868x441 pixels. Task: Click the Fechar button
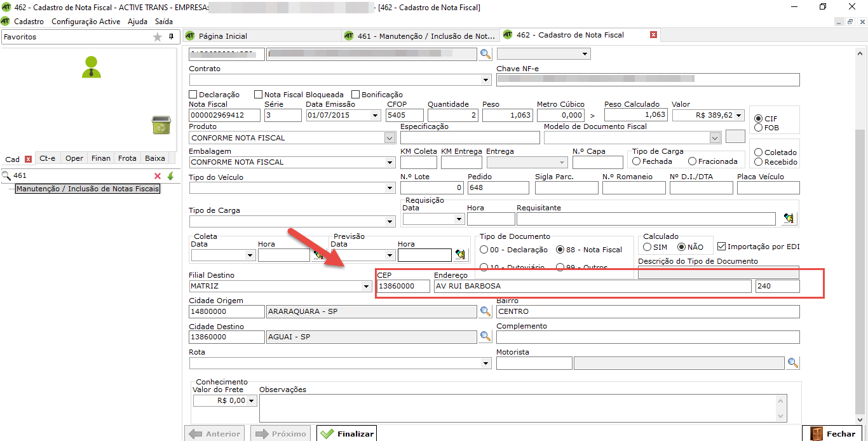[833, 433]
